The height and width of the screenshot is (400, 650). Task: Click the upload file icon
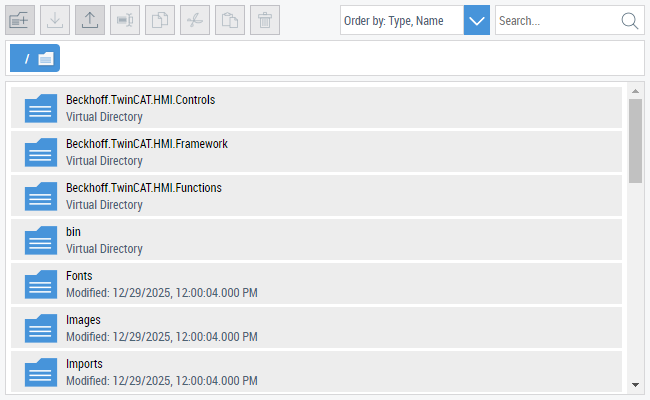coord(90,20)
